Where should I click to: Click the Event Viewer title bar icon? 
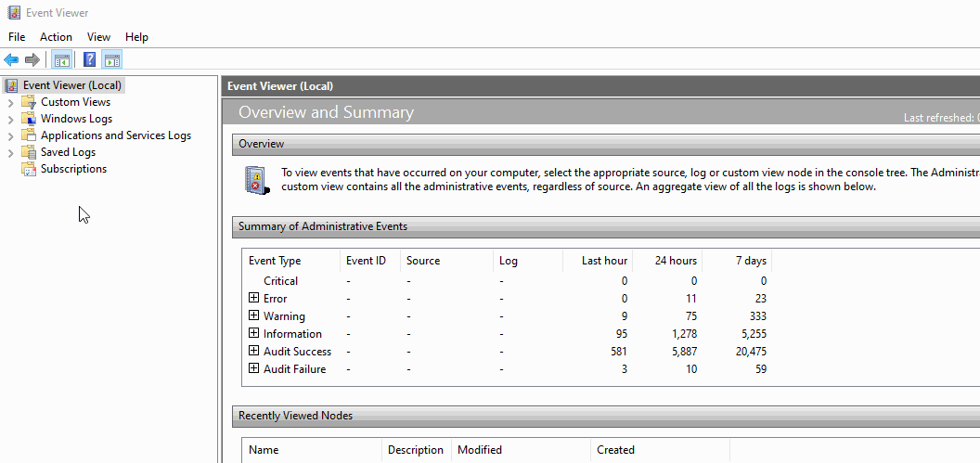[13, 12]
